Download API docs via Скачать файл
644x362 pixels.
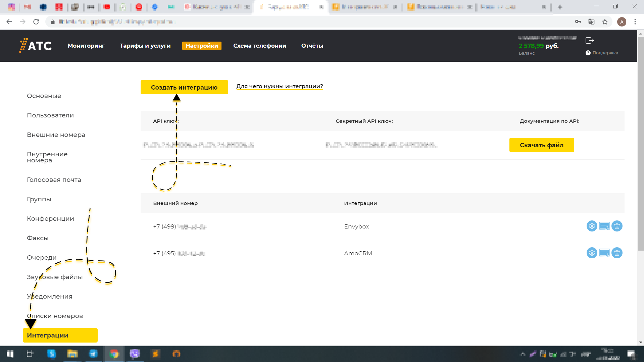pyautogui.click(x=541, y=145)
